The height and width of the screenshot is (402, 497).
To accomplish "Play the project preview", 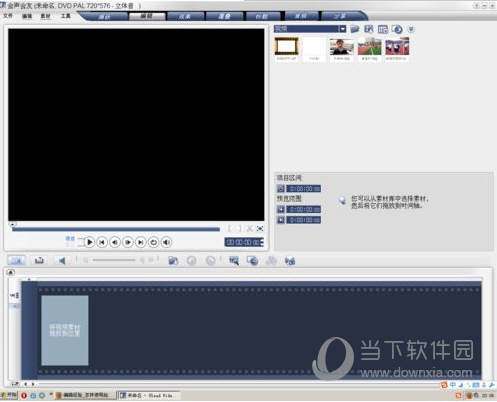I will (x=89, y=242).
